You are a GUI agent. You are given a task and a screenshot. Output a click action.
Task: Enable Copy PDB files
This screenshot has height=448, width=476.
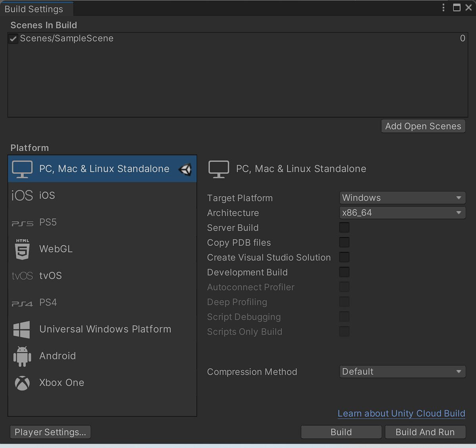point(344,242)
